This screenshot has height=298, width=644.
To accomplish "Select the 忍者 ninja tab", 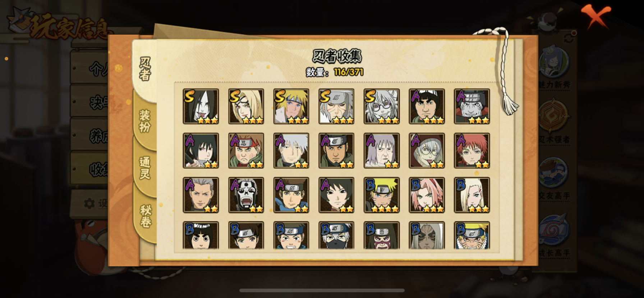I will [144, 69].
